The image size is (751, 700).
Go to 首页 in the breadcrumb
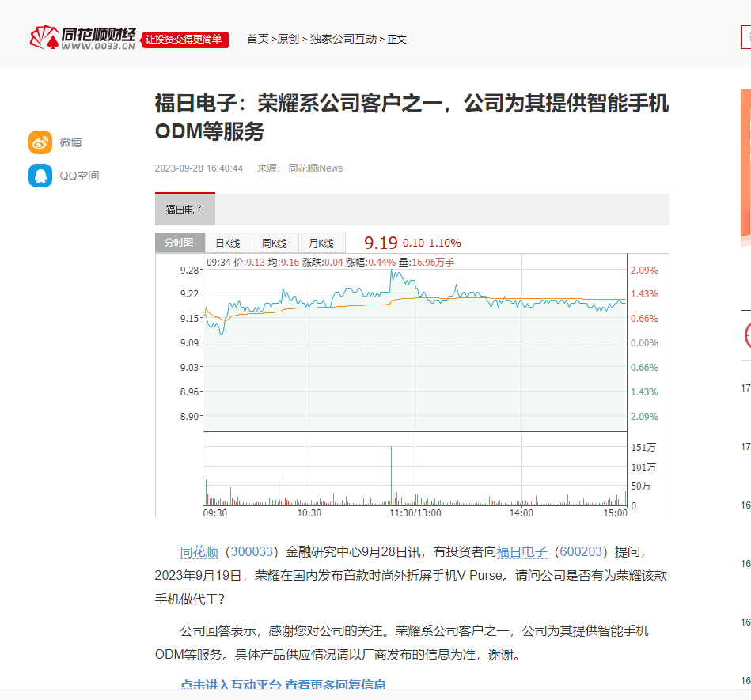pos(258,39)
